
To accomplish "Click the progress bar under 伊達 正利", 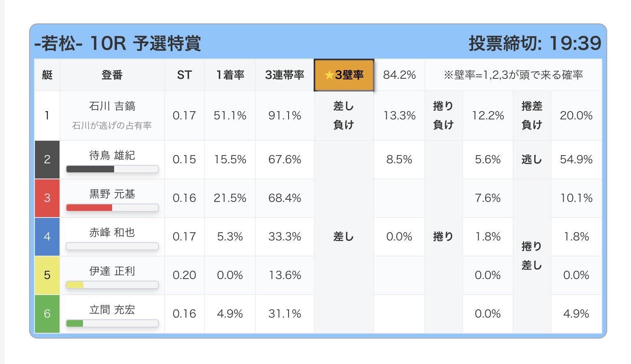I will [112, 285].
